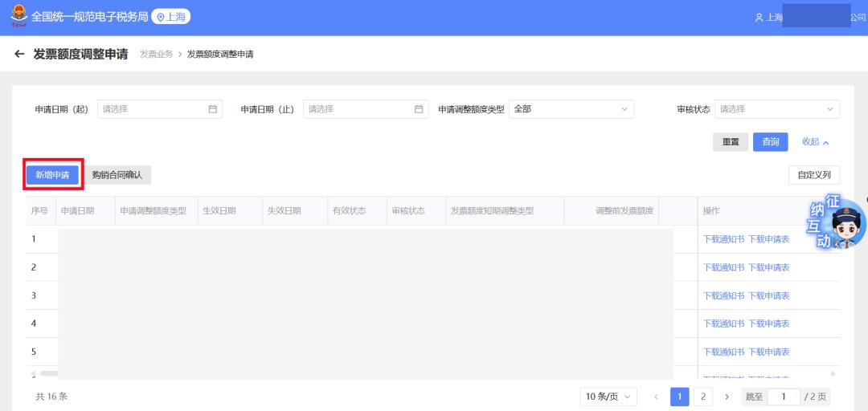Click the tax bureau emblem logo

click(18, 16)
